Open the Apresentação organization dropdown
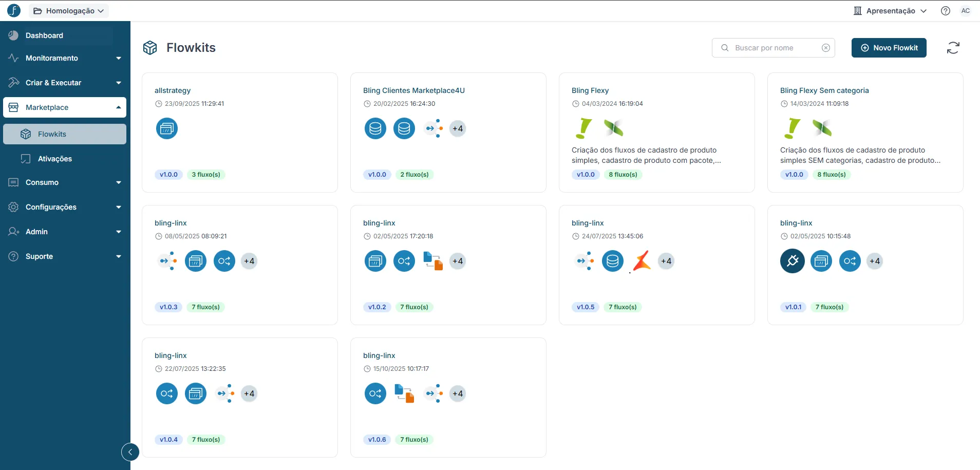 point(890,11)
